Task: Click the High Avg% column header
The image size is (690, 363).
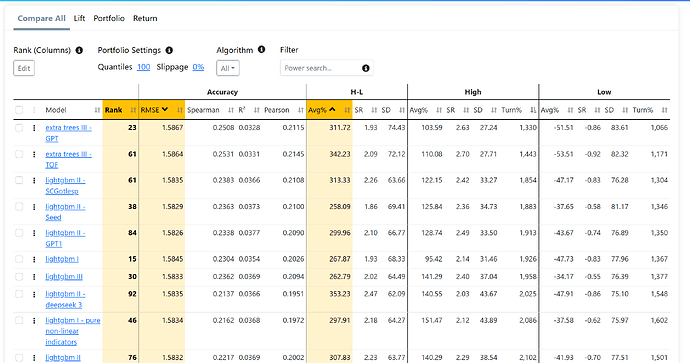Action: [418, 110]
